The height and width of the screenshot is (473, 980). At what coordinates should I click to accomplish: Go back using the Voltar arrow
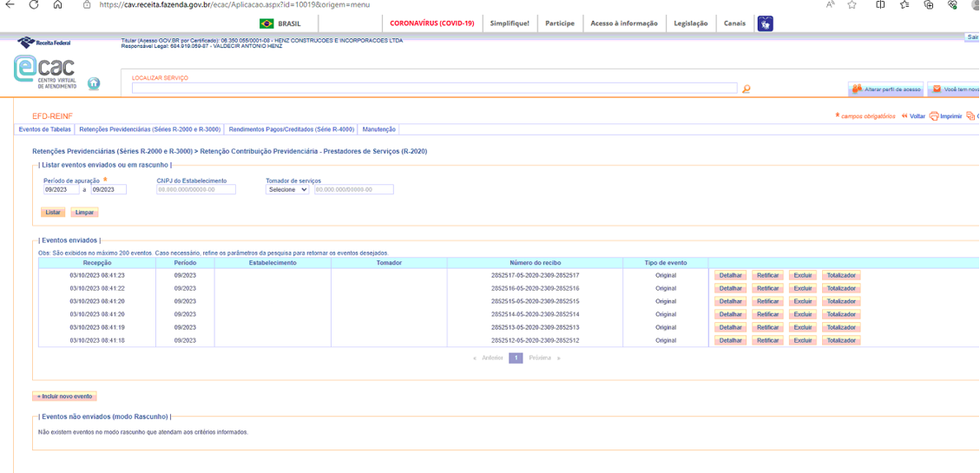(x=905, y=116)
